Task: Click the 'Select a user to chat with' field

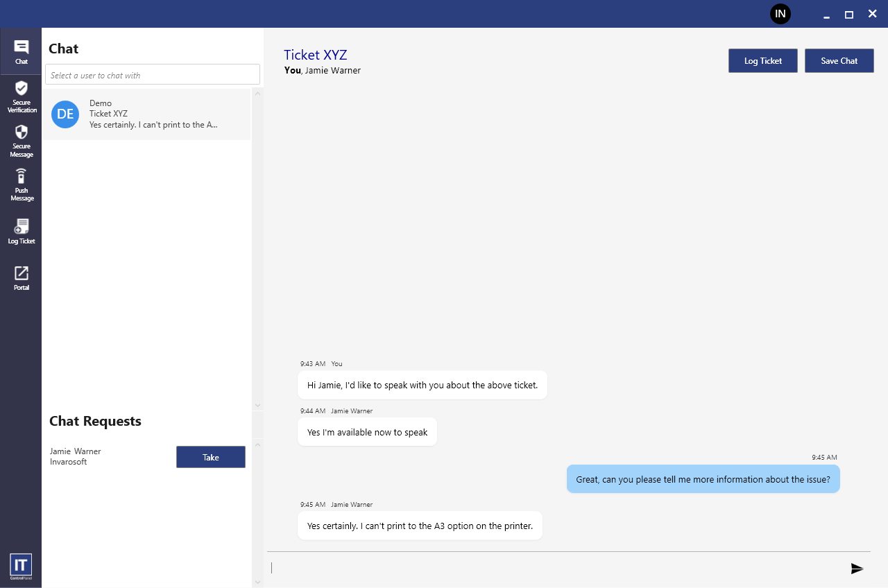Action: click(153, 75)
